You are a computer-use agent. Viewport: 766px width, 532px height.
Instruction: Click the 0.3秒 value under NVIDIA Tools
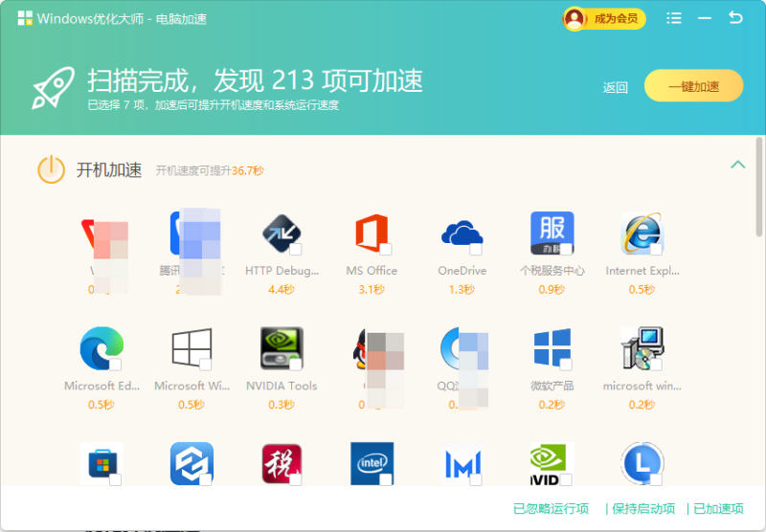coord(282,405)
